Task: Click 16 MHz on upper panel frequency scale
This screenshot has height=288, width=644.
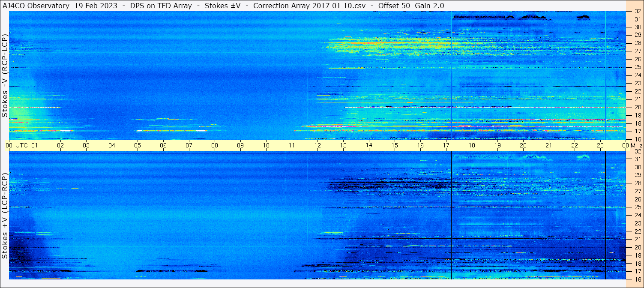Action: (638, 139)
